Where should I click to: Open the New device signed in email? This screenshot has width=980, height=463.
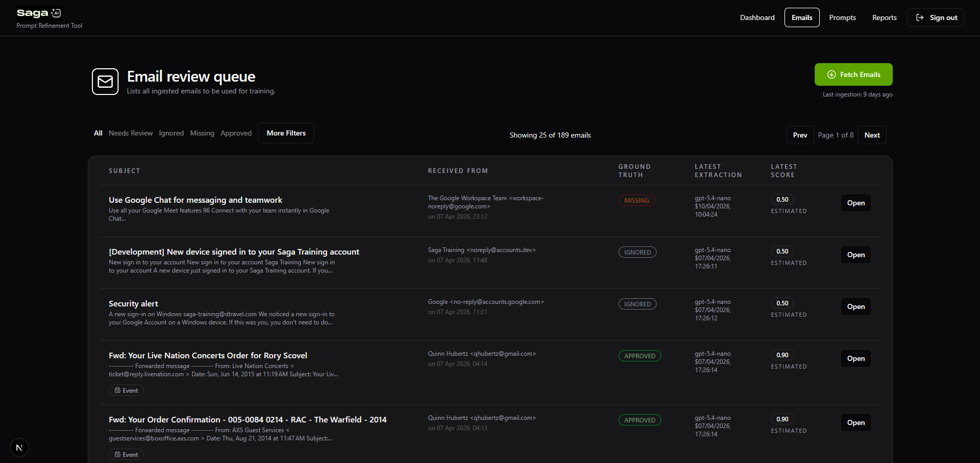(856, 255)
